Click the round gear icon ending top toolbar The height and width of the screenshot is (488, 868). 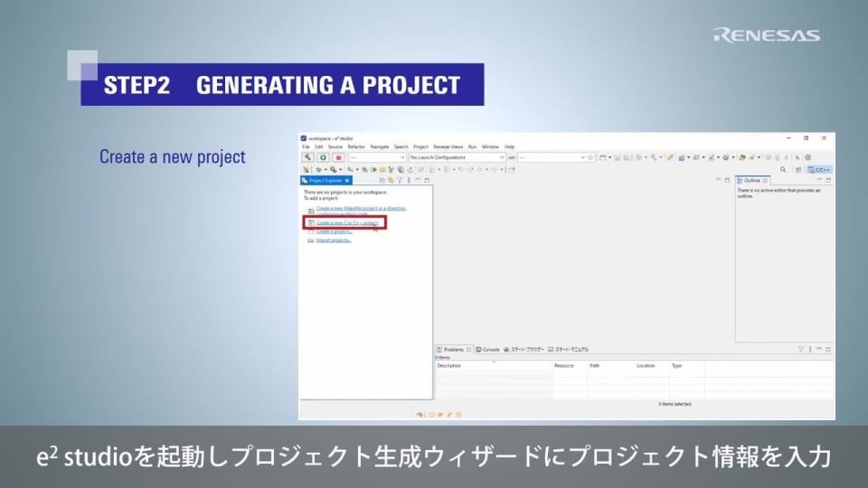point(808,157)
